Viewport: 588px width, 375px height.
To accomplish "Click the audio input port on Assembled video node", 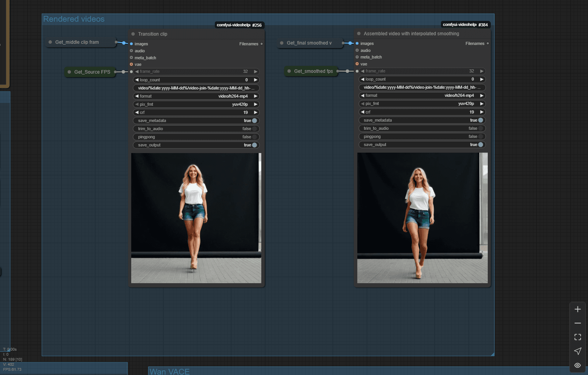I will coord(357,50).
